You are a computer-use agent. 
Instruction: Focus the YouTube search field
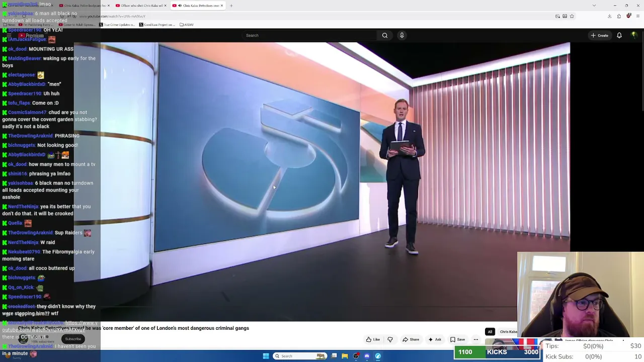coord(309,35)
